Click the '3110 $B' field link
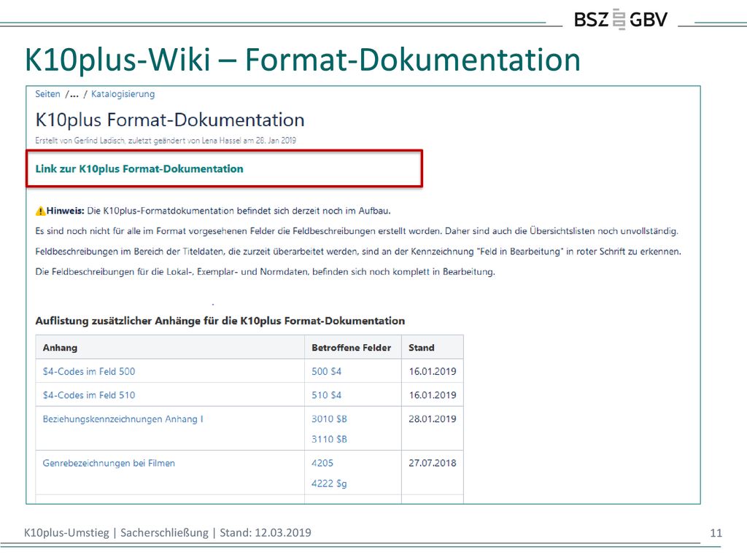The width and height of the screenshot is (747, 560). click(x=329, y=439)
